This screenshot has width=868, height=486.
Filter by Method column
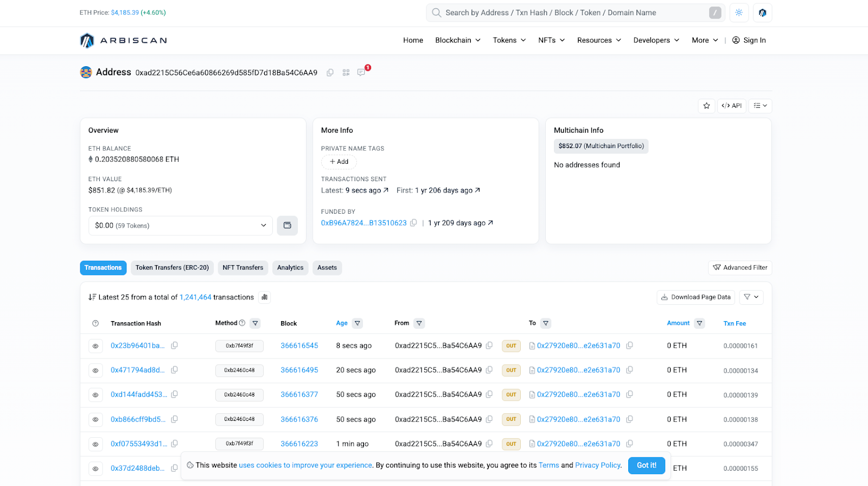click(x=255, y=323)
